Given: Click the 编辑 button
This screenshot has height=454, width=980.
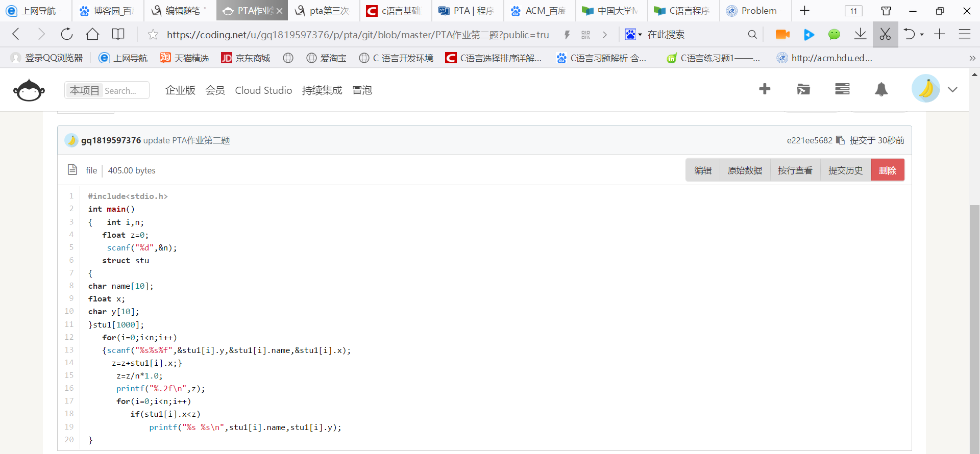Looking at the screenshot, I should (703, 170).
